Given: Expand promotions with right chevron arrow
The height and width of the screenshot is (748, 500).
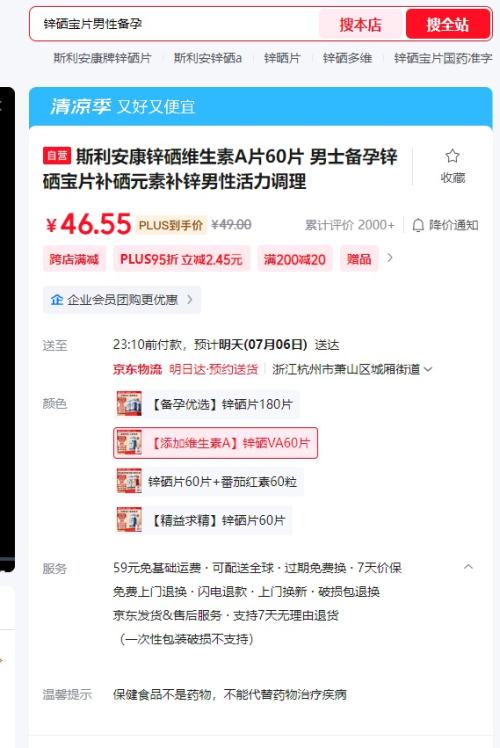Looking at the screenshot, I should pyautogui.click(x=390, y=258).
